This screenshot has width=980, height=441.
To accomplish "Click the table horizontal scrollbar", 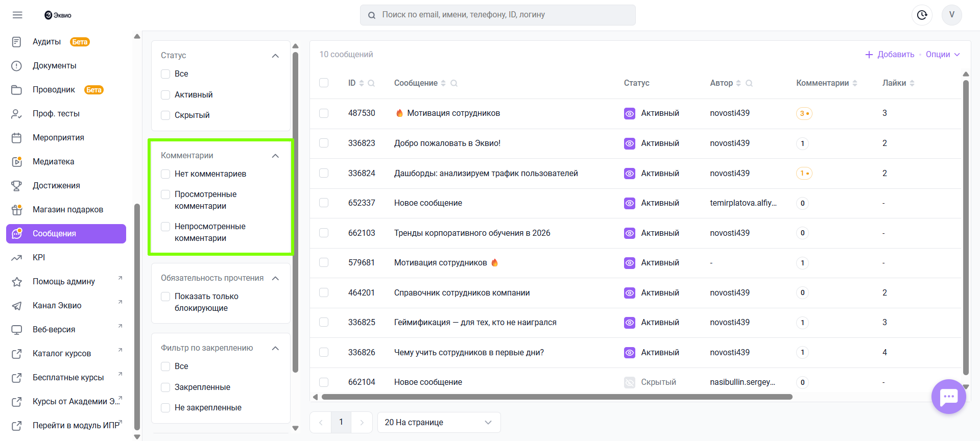I will [557, 397].
